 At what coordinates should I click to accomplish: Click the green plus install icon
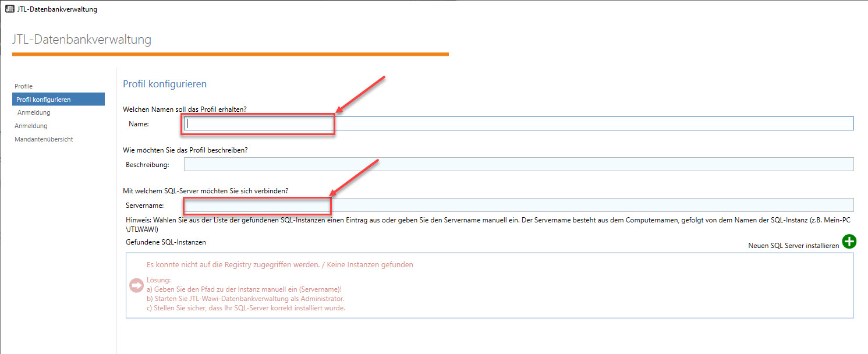click(849, 242)
